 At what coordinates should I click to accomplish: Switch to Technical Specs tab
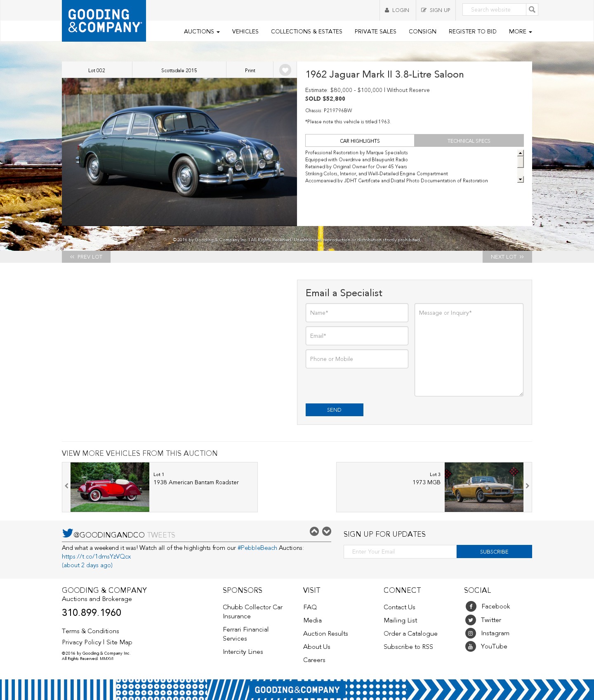click(x=469, y=141)
